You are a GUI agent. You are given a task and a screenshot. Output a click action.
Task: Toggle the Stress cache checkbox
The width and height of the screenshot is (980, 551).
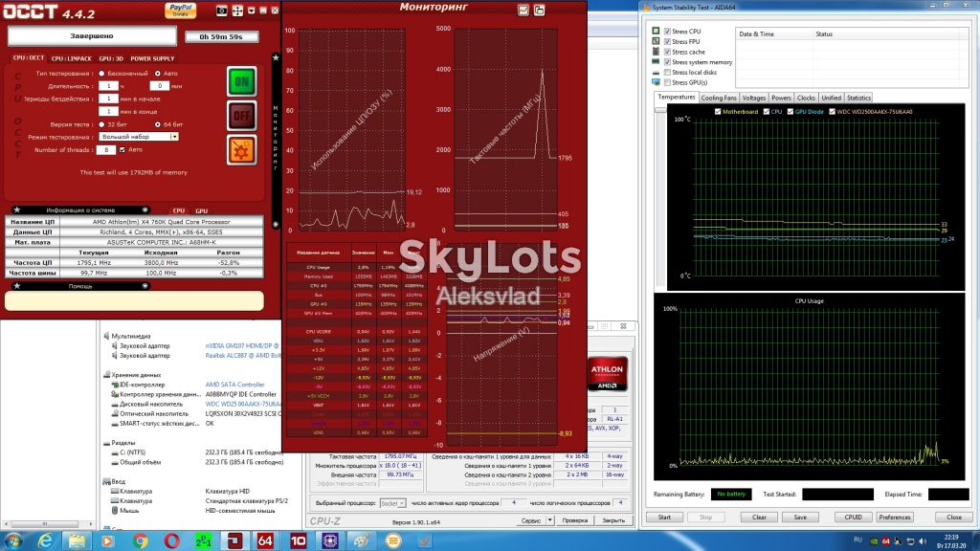667,52
